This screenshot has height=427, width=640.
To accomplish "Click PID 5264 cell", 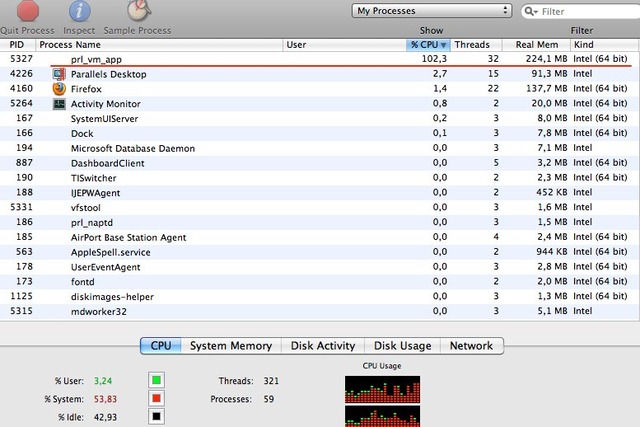I will [21, 103].
